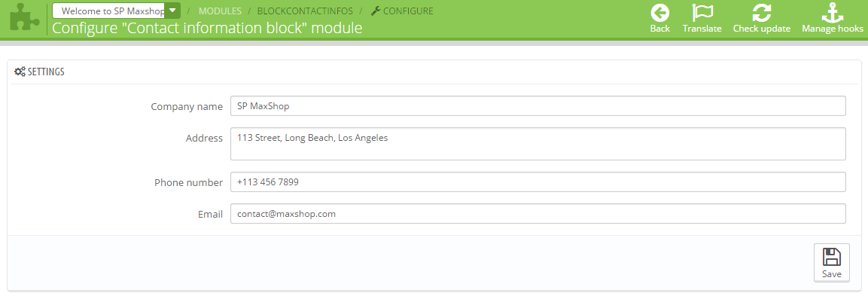868x296 pixels.
Task: Expand the shop selector dropdown arrow
Action: [x=172, y=11]
